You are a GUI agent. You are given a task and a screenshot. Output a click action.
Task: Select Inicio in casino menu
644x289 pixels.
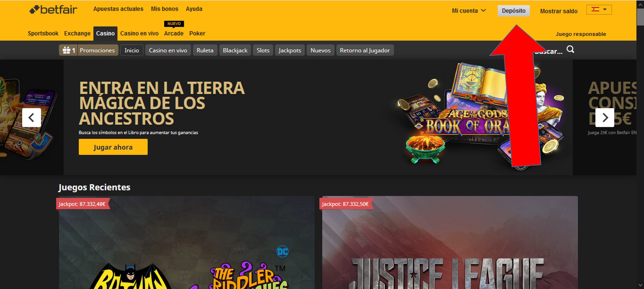(132, 50)
